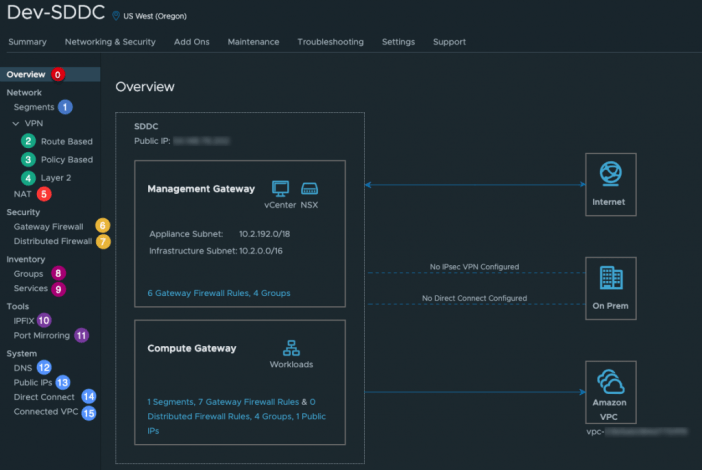Click the Network section heading
Screen dimensions: 702x470
click(x=24, y=93)
